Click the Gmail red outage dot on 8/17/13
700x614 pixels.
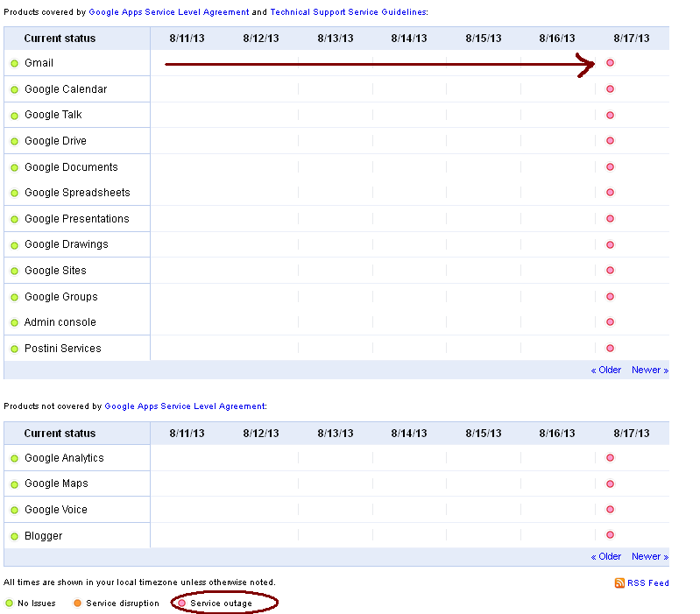click(610, 63)
